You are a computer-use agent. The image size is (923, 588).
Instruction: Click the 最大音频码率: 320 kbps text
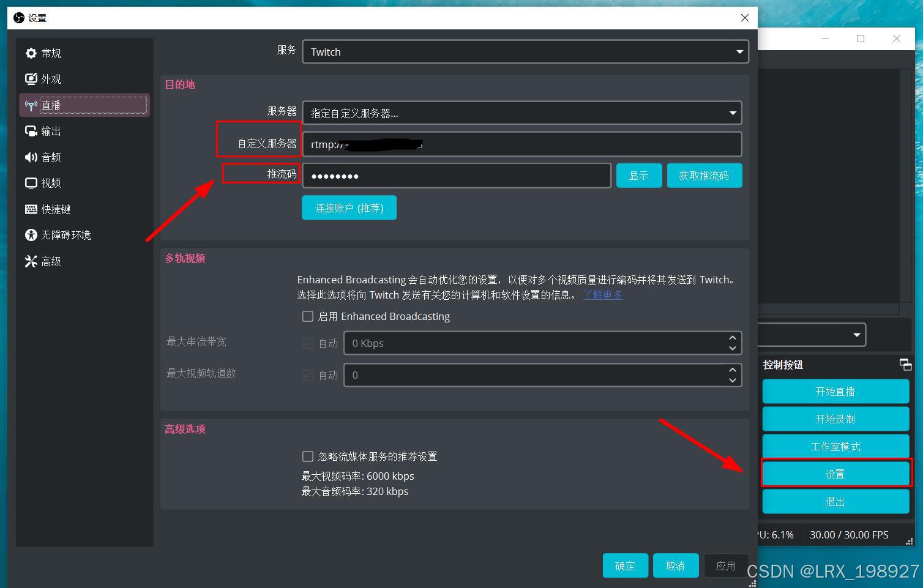coord(354,491)
